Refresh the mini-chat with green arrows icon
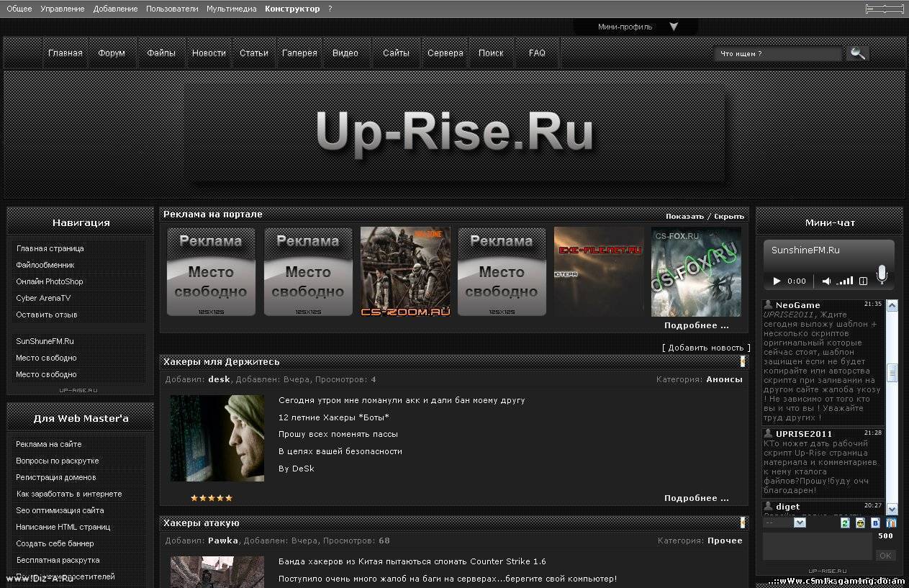The image size is (909, 588). coord(845,523)
